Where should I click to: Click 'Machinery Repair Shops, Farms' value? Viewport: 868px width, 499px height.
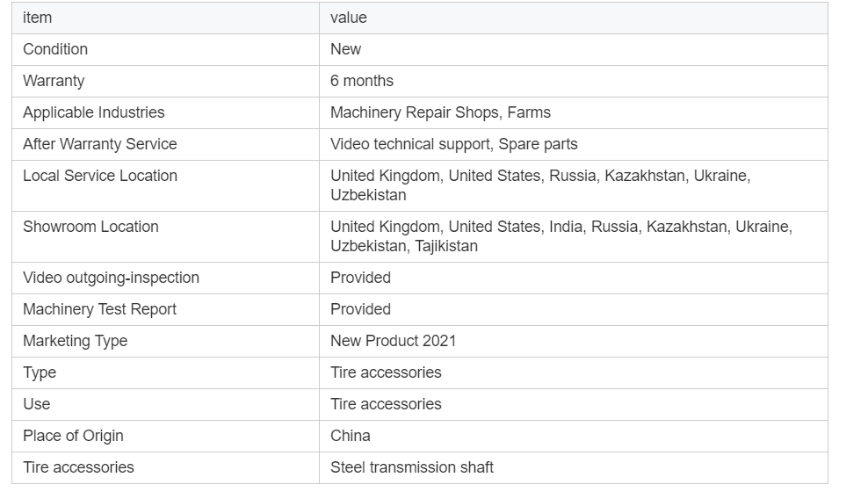(x=440, y=112)
